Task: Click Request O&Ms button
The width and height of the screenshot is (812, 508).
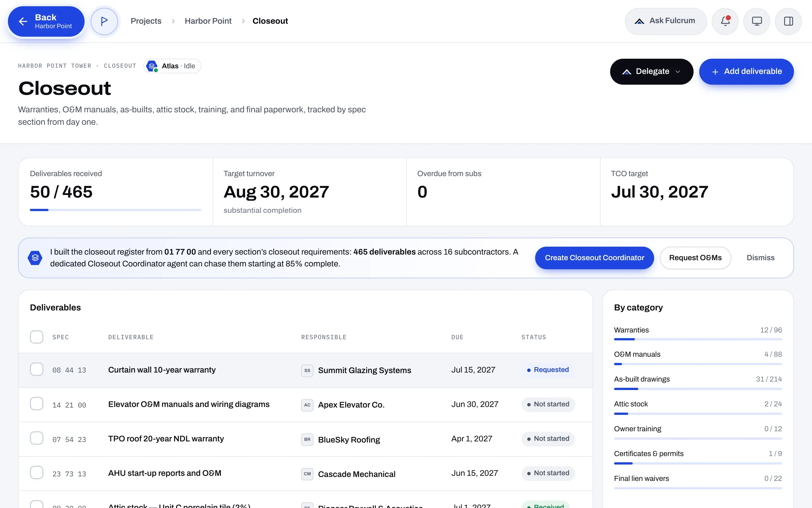Action: 695,258
